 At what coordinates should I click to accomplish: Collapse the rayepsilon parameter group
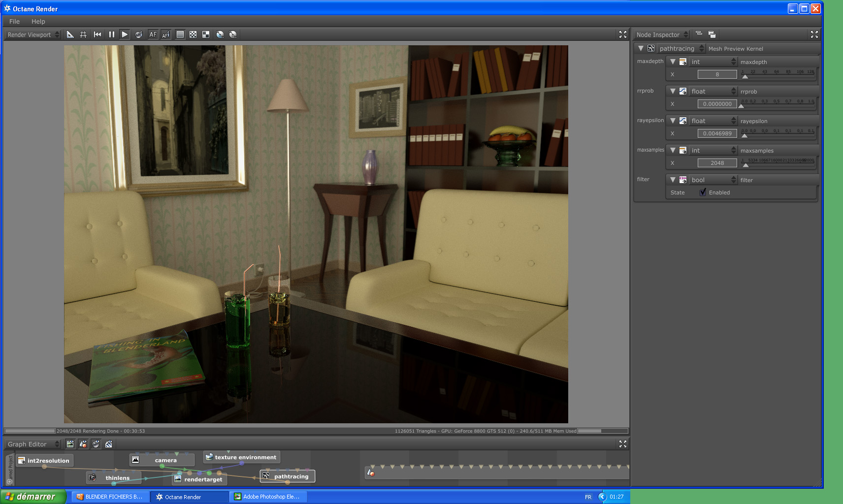tap(673, 121)
